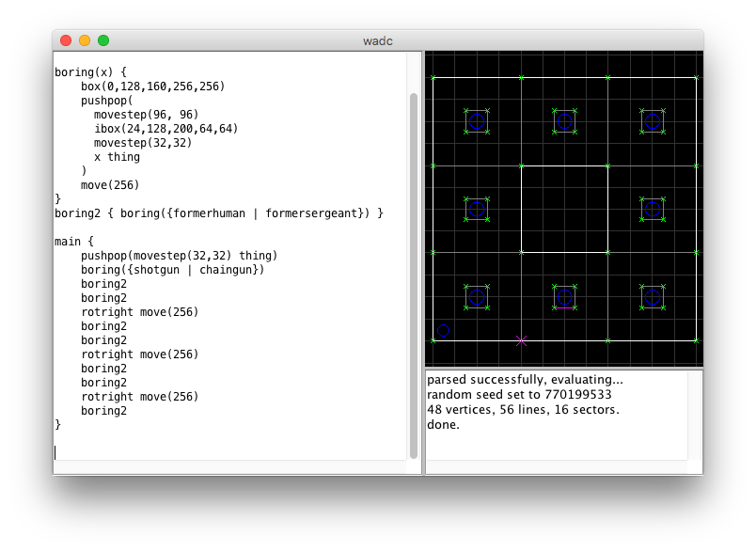Click the "ibox(24,128,200,64,64)" line
The width and height of the screenshot is (756, 551).
coord(165,129)
